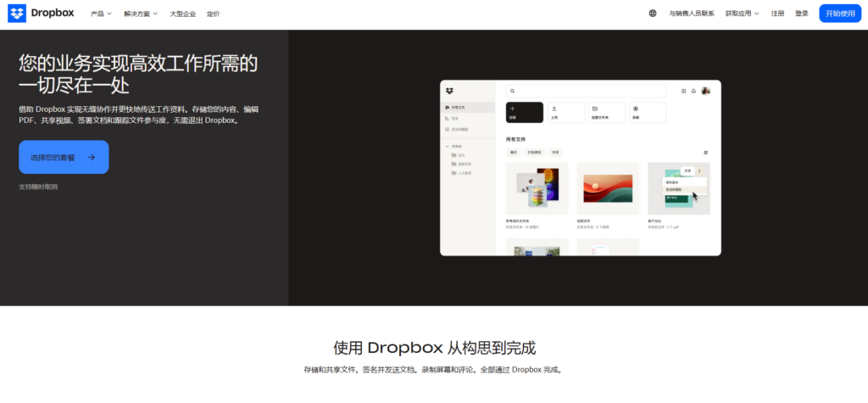The image size is (868, 403).
Task: Open the 大型企业 menu item
Action: [183, 14]
